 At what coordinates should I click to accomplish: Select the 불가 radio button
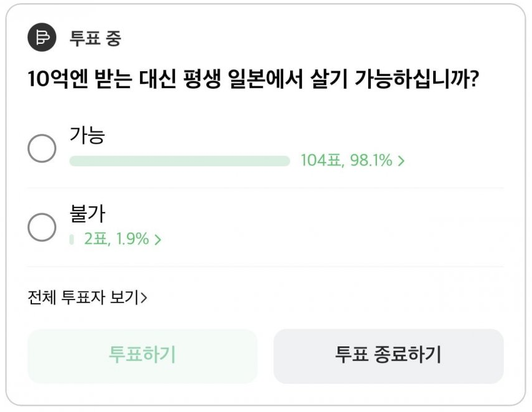(x=43, y=227)
